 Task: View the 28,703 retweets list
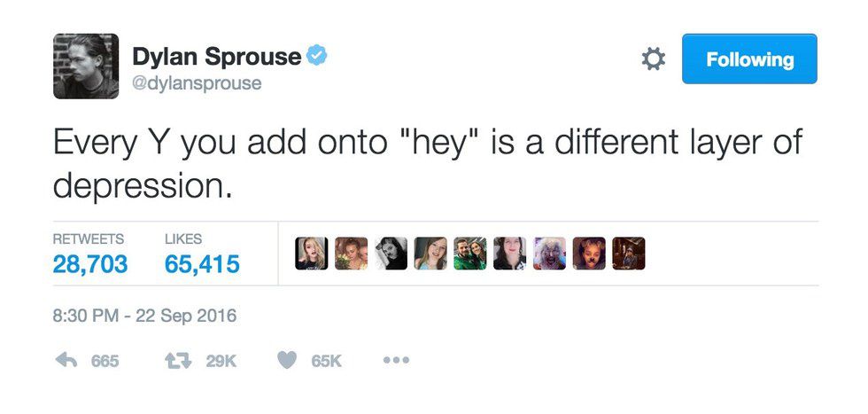(89, 264)
